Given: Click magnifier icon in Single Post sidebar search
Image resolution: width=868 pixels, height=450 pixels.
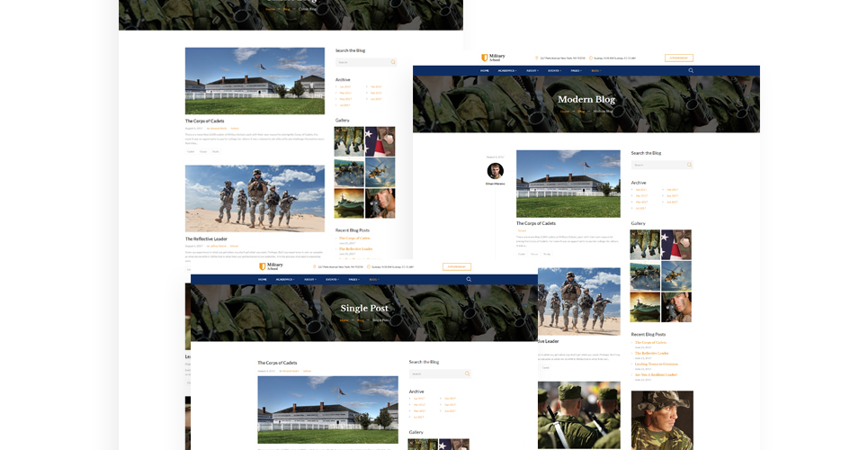Looking at the screenshot, I should (x=467, y=373).
